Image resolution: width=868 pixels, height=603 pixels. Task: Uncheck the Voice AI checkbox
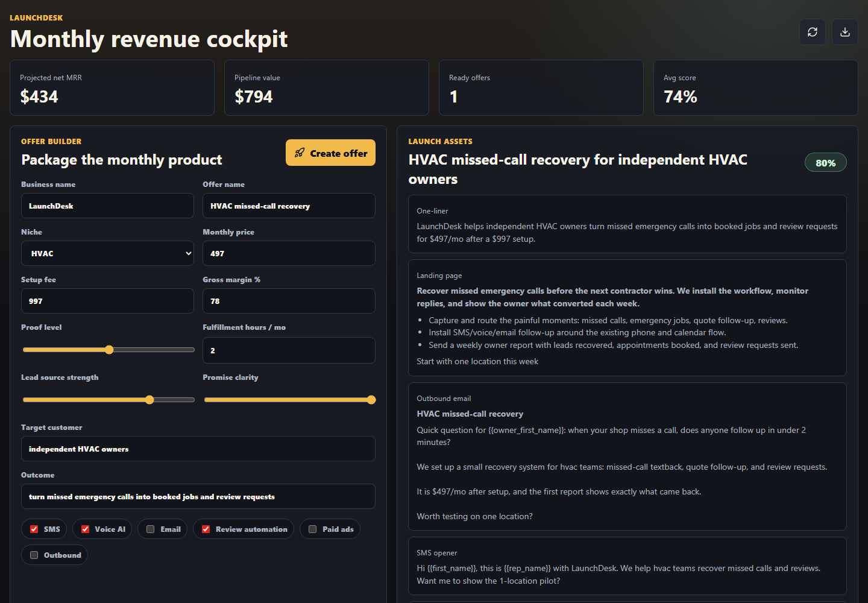pyautogui.click(x=86, y=529)
